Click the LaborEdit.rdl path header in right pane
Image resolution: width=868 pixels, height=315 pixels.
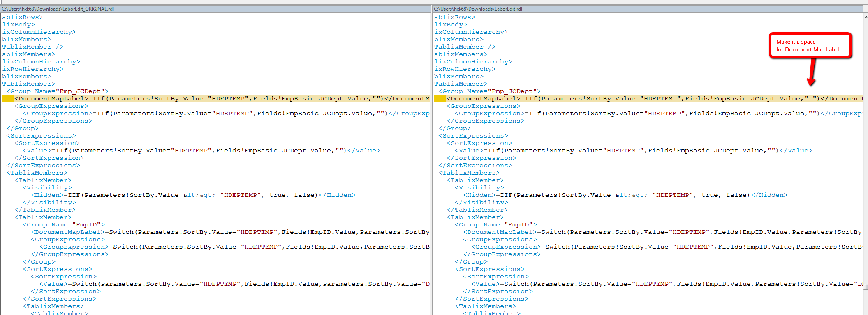478,9
